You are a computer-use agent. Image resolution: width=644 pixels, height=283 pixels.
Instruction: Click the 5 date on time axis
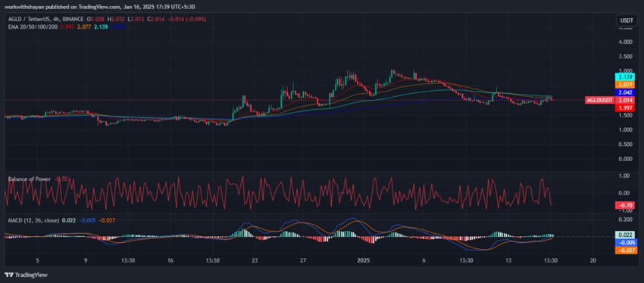(x=37, y=260)
